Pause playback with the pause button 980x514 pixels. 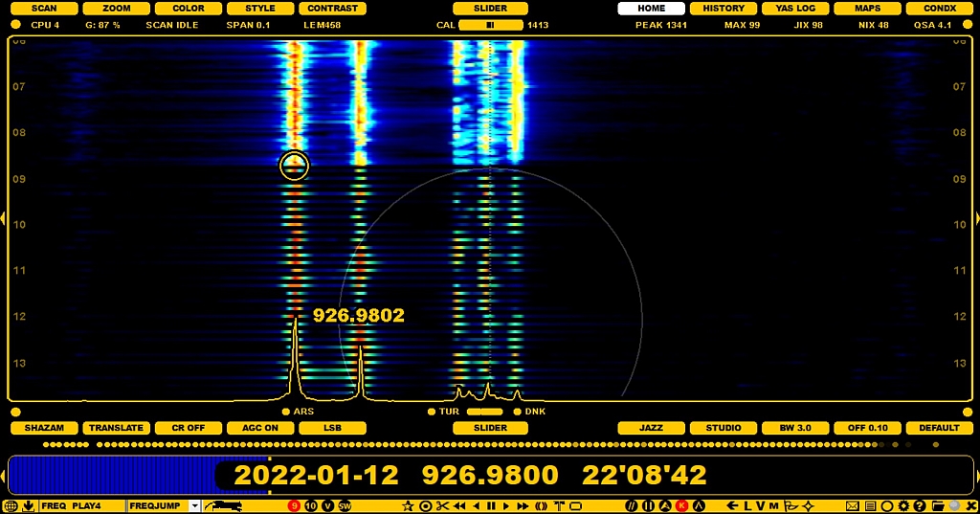click(491, 505)
